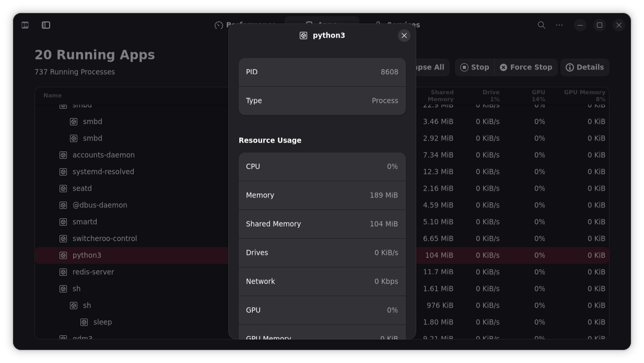The height and width of the screenshot is (363, 644).
Task: Click the gear icon beside systemd-resolved
Action: 63,172
